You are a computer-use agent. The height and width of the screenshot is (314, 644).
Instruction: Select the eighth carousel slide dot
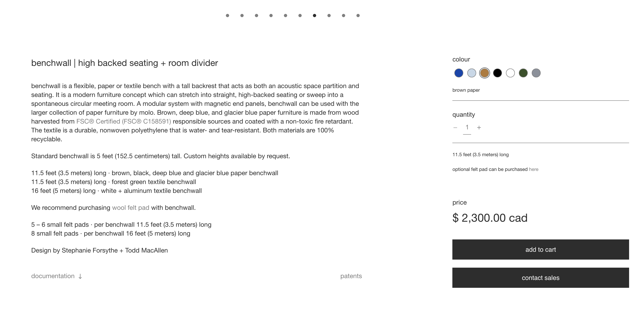(329, 16)
